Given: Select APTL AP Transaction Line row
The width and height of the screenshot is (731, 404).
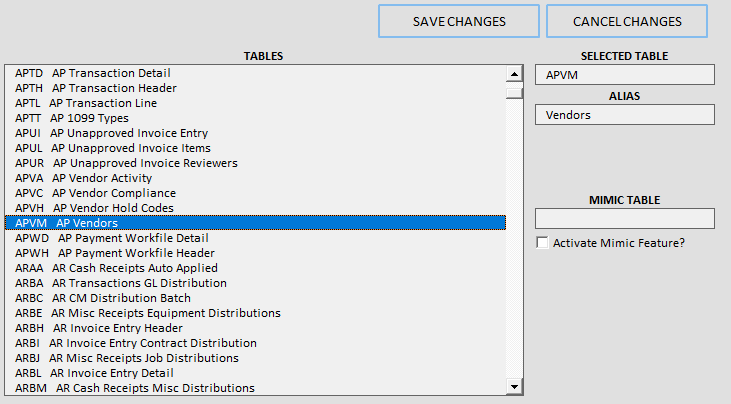Looking at the screenshot, I should pyautogui.click(x=255, y=103).
